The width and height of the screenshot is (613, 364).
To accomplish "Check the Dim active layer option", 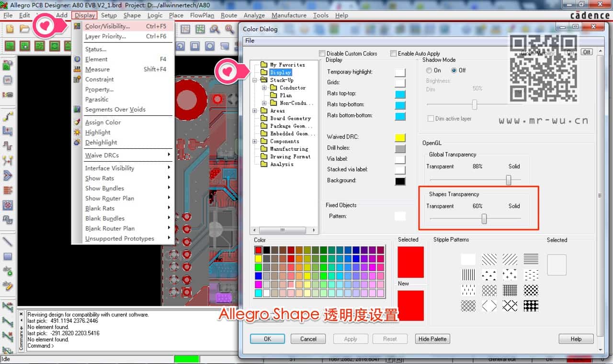I will [431, 118].
